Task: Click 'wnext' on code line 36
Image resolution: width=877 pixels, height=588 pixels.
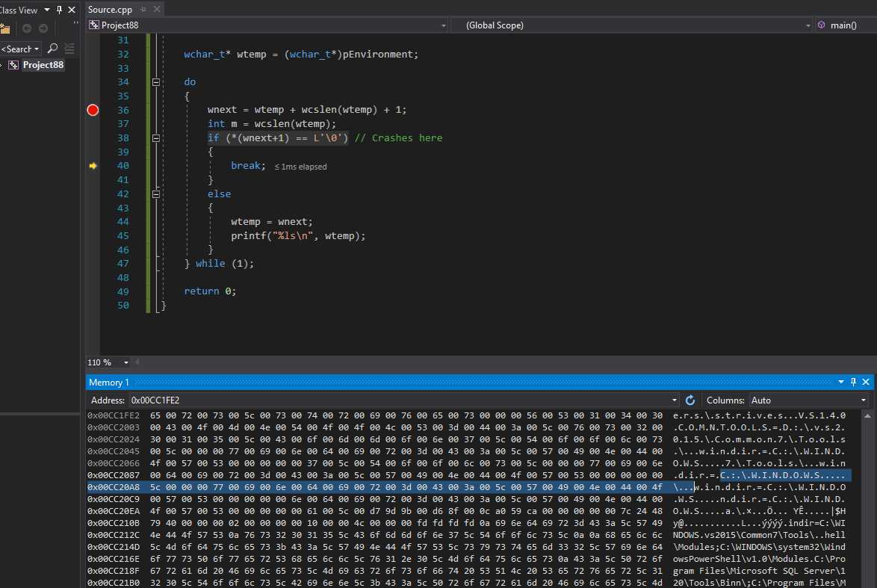Action: click(222, 110)
